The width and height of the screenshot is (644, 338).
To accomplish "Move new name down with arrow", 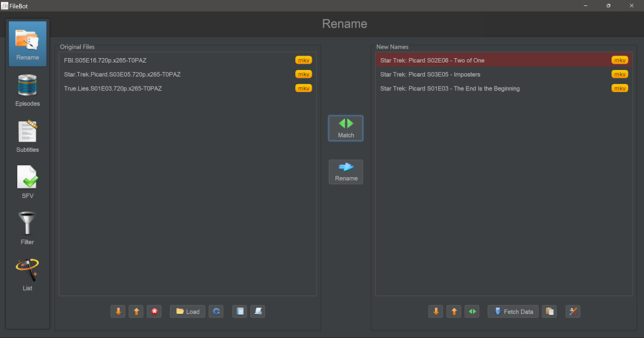I will (x=436, y=312).
